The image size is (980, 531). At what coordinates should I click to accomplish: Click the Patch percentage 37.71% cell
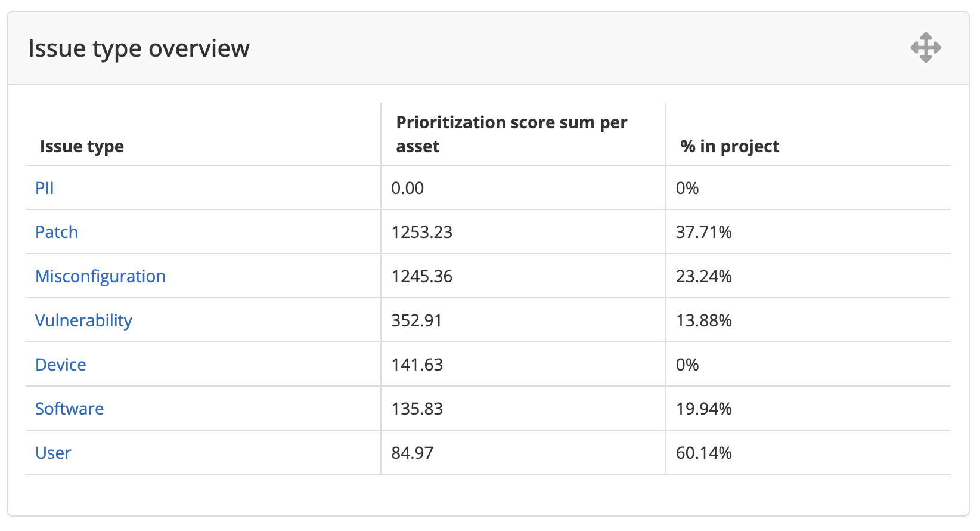(x=703, y=232)
